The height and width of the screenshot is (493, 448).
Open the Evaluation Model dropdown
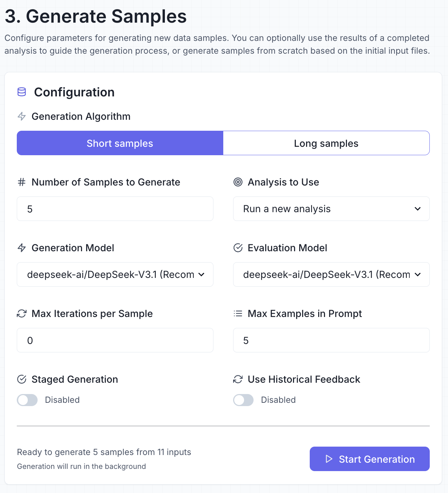(x=331, y=274)
